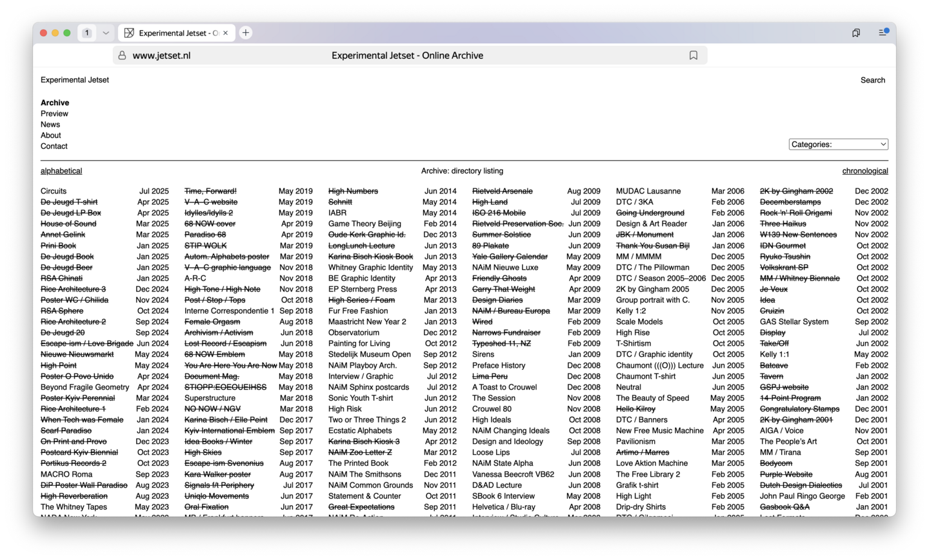Open Interne Correspondentie 1
Screen dimensions: 929x560
(230, 311)
